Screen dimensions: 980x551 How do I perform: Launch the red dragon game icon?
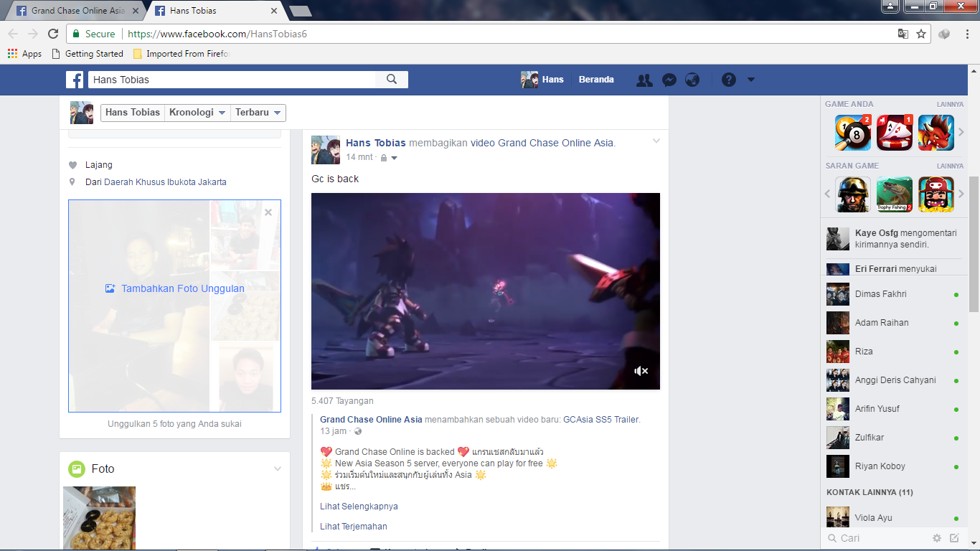tap(936, 133)
